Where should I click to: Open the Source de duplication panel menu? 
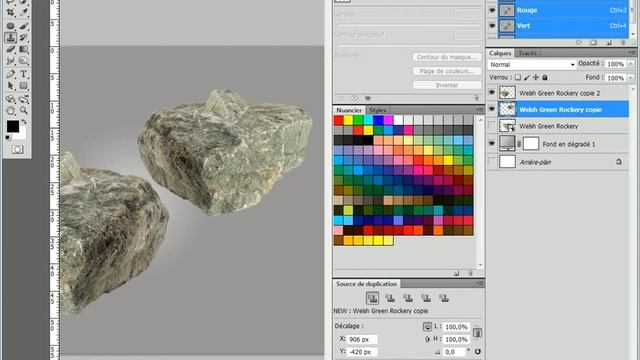point(480,283)
